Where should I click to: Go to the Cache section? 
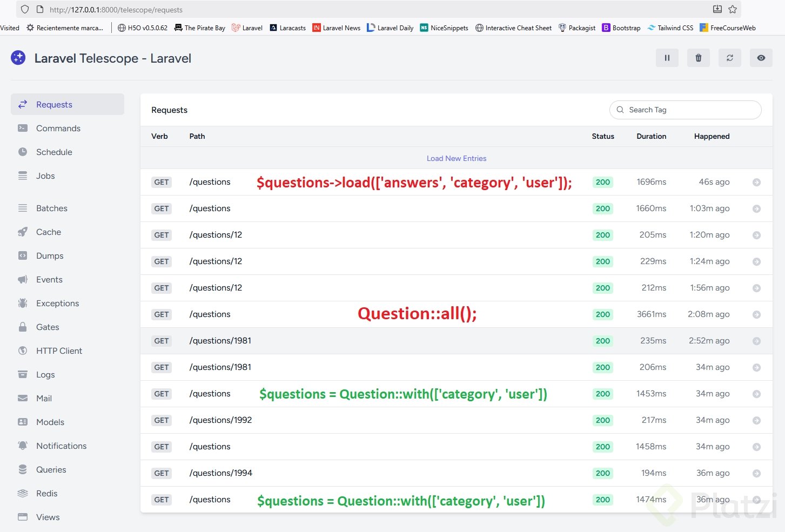tap(49, 232)
